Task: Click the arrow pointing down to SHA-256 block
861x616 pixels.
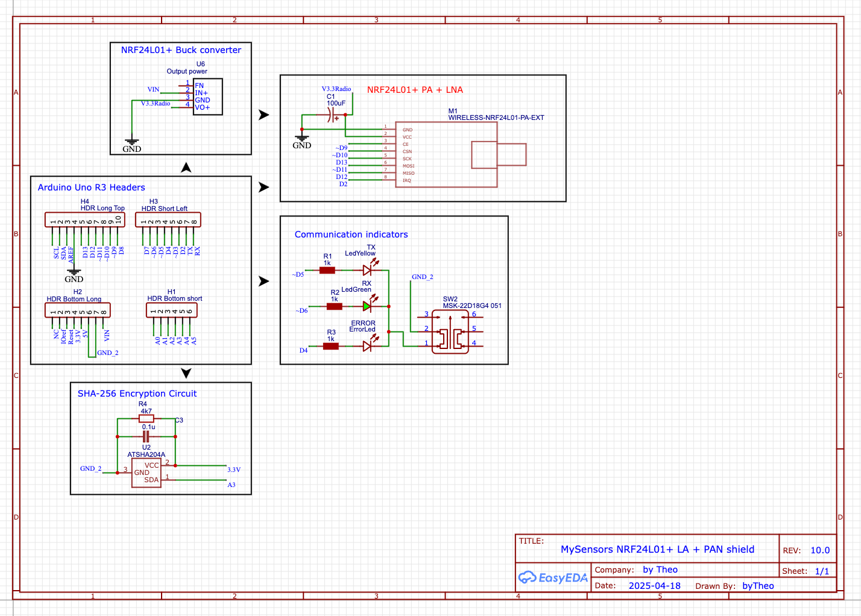Action: click(186, 373)
